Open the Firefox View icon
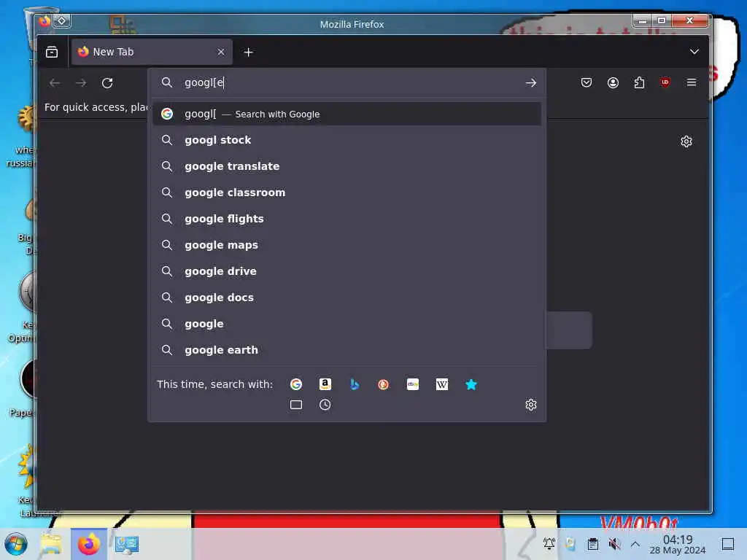 coord(52,52)
